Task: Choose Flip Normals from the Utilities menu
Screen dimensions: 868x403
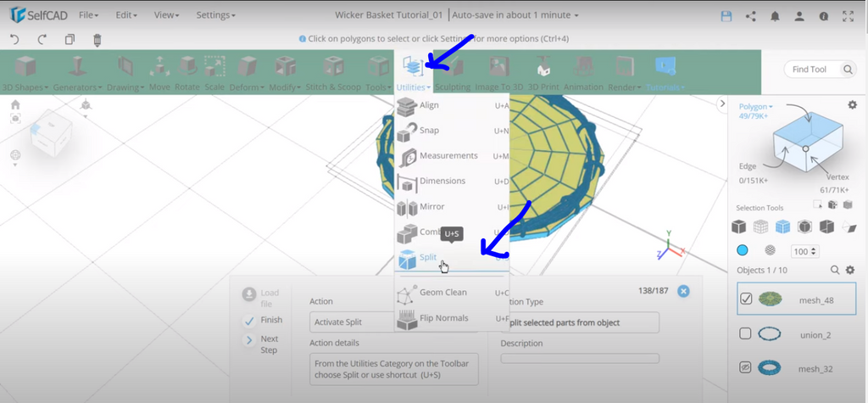Action: tap(452, 318)
